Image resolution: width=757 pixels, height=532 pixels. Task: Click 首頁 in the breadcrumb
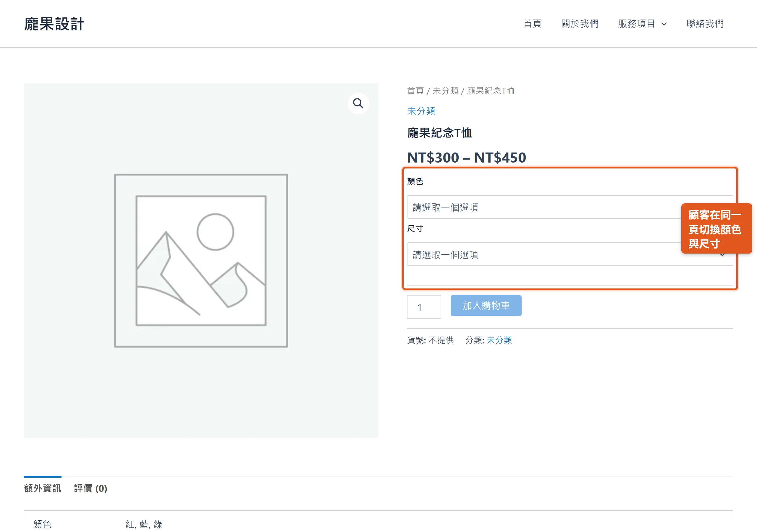tap(415, 91)
